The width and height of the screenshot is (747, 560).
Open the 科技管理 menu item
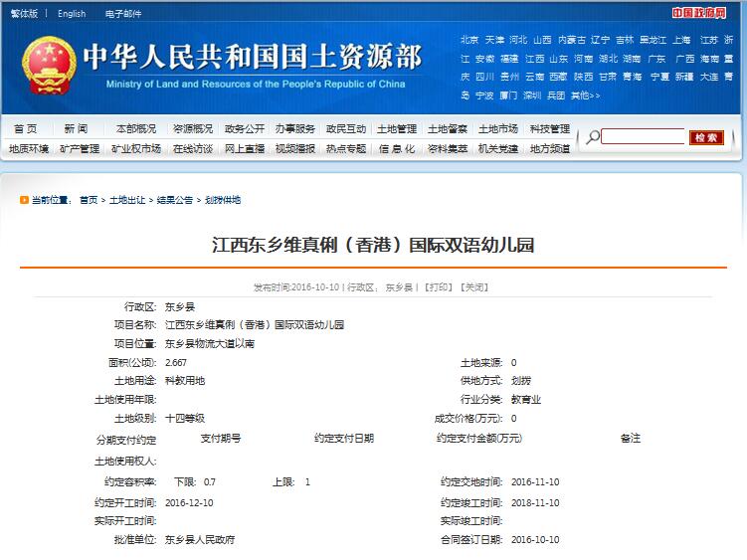tap(550, 128)
